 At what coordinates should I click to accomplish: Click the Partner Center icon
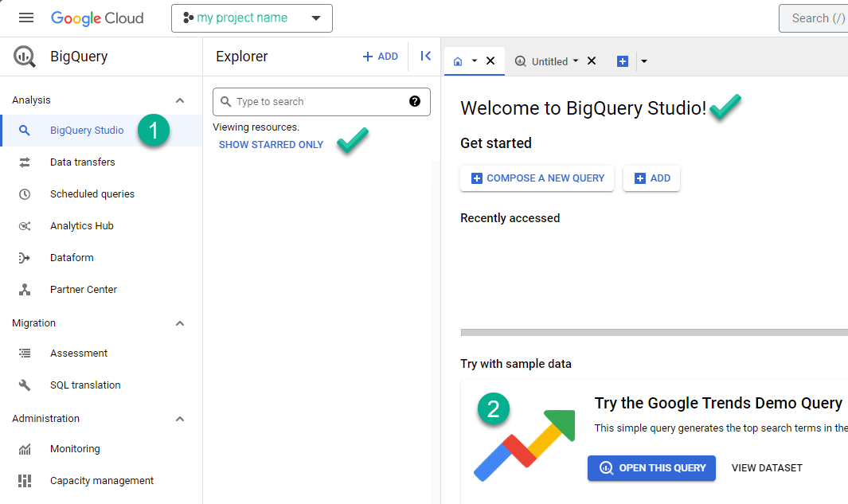click(25, 290)
